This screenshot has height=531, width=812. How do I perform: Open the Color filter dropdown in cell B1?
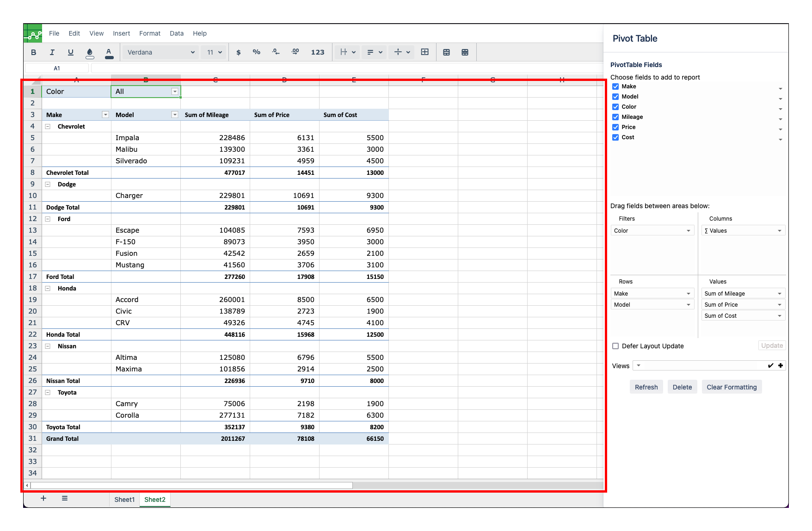(175, 91)
